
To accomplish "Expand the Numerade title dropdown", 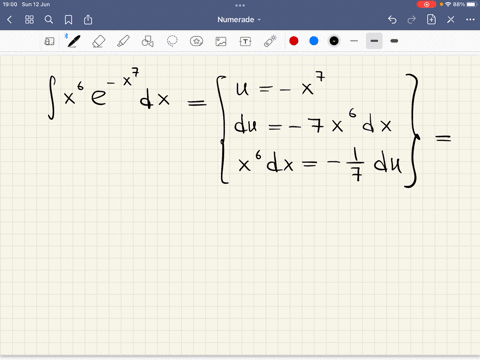I will [x=239, y=20].
